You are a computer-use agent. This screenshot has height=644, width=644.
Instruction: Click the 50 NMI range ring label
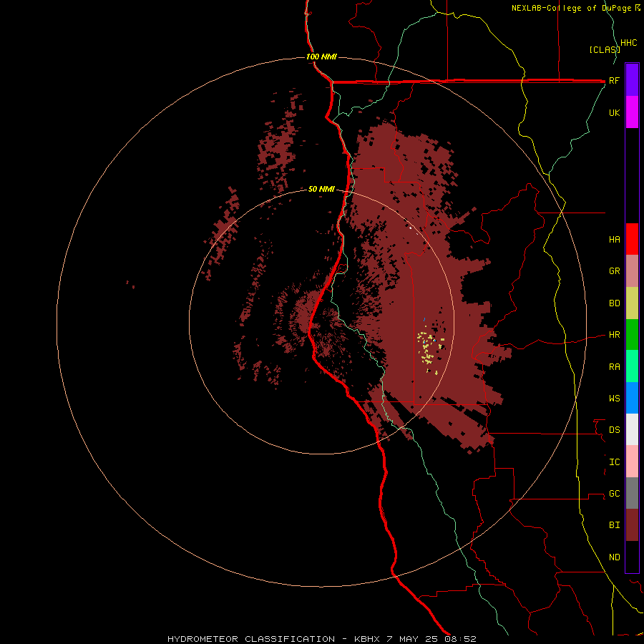(x=321, y=190)
